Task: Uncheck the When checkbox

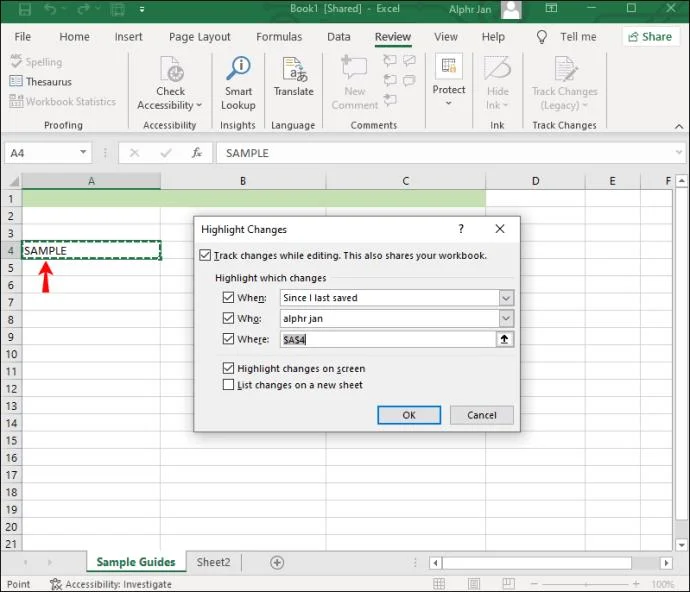Action: [x=228, y=298]
